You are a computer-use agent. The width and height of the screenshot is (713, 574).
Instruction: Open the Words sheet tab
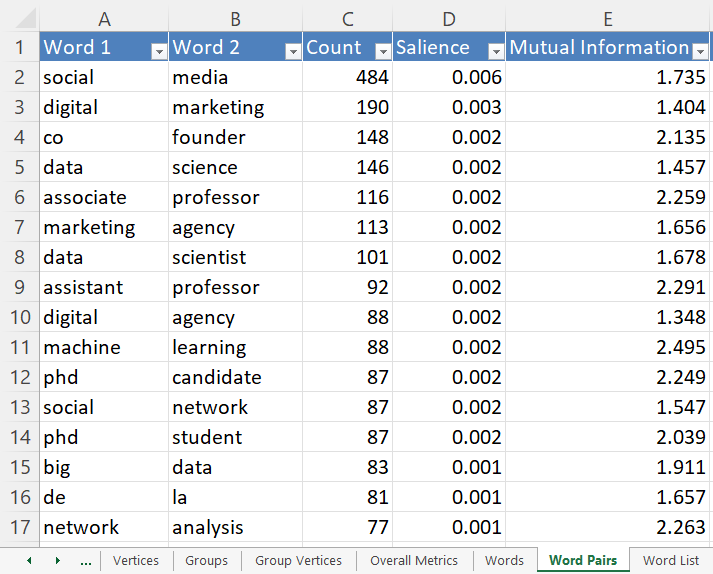[x=504, y=561]
